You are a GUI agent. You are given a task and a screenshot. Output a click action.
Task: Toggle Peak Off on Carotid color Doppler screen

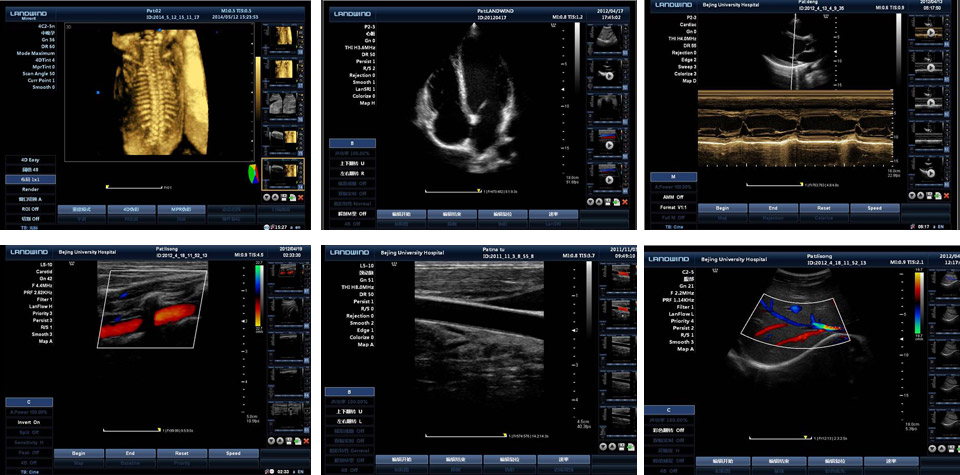[29, 452]
